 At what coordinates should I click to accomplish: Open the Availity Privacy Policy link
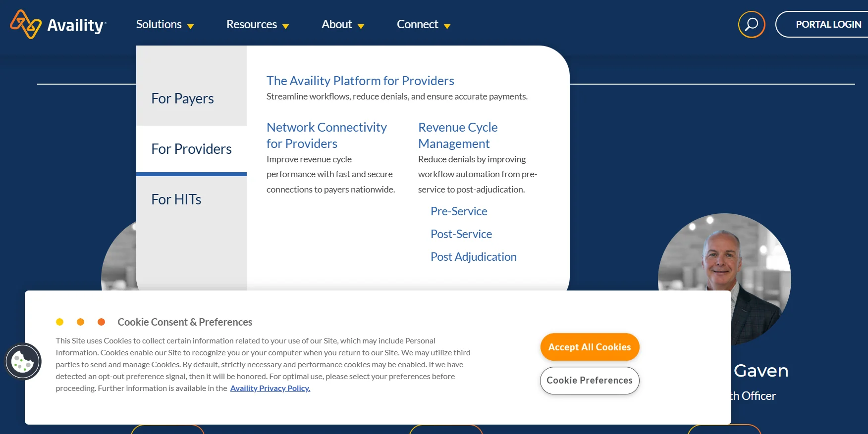[x=270, y=388]
